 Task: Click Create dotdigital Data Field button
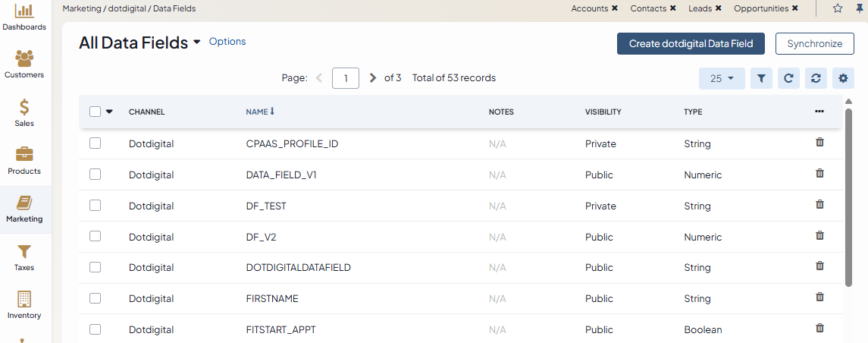[691, 44]
